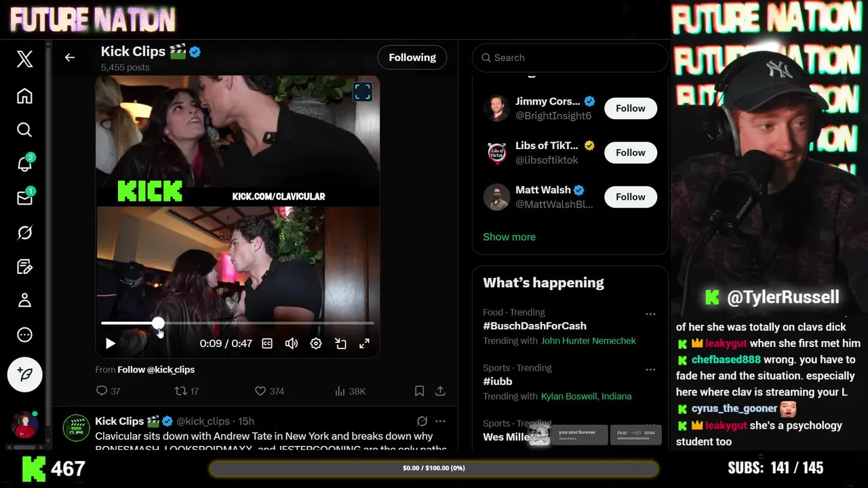Open More circle icon in sidebar
Screen dimensions: 868x488
pos(24,335)
